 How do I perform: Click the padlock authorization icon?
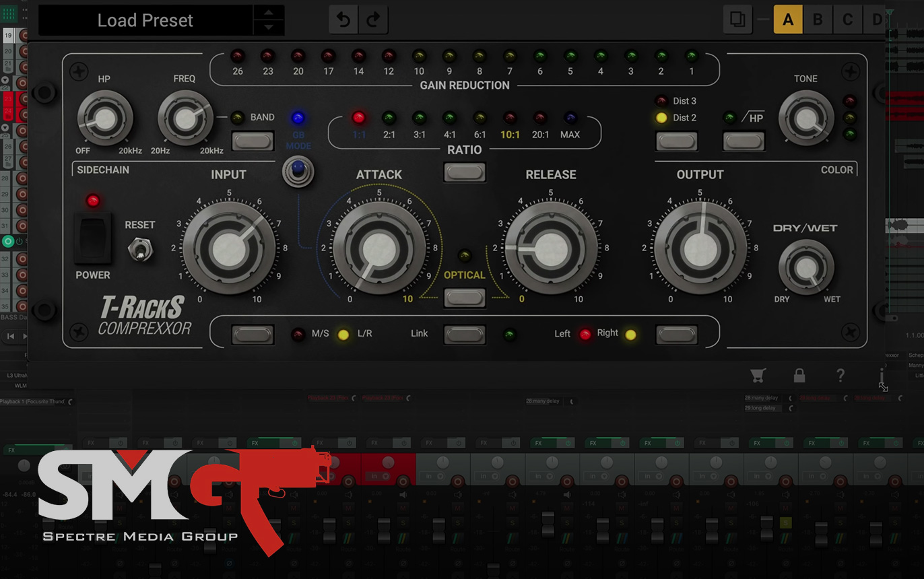[799, 376]
